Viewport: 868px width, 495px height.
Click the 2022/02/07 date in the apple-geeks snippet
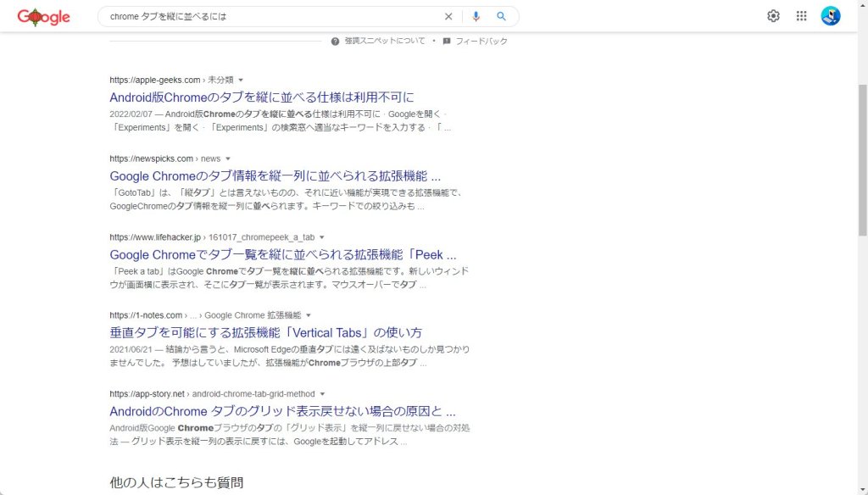coord(131,114)
